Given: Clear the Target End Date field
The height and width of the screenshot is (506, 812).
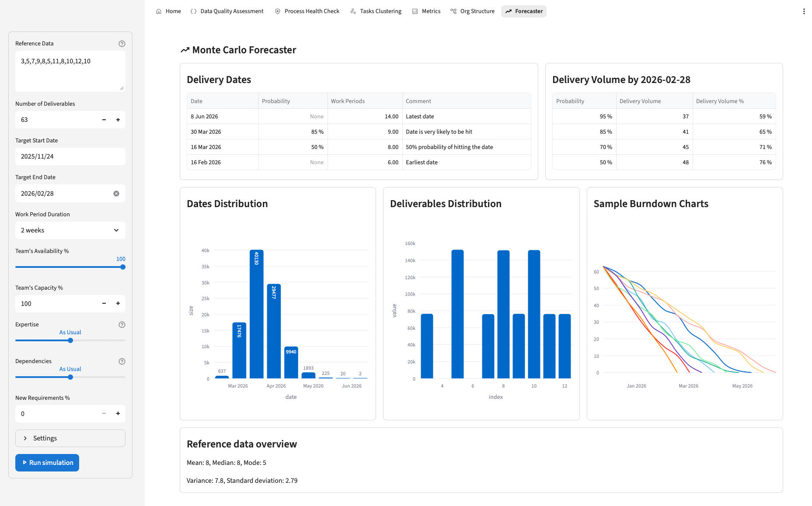Looking at the screenshot, I should [116, 194].
